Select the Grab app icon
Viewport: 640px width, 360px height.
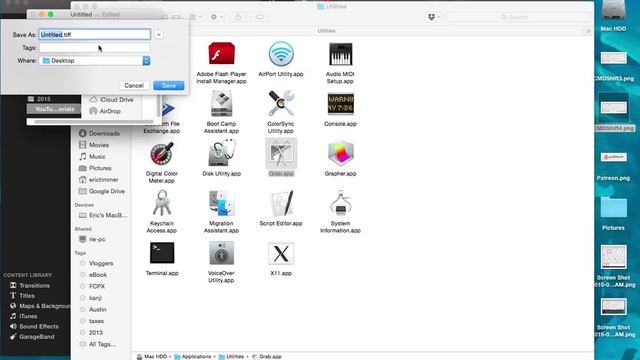[281, 153]
